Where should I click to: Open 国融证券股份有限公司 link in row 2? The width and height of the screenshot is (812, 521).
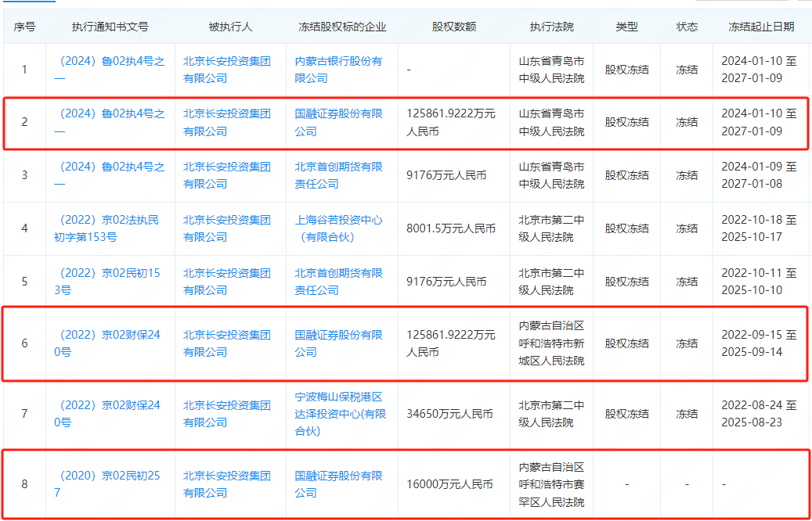(x=339, y=123)
